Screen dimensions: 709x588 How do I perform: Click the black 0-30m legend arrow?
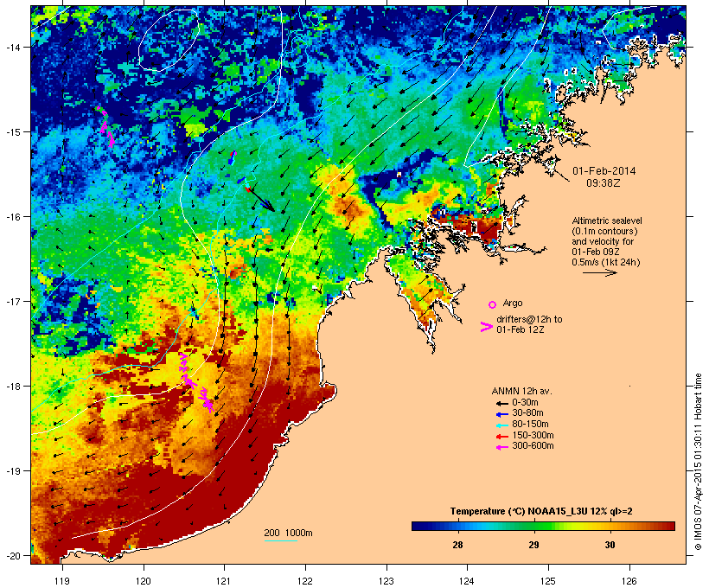pos(501,404)
